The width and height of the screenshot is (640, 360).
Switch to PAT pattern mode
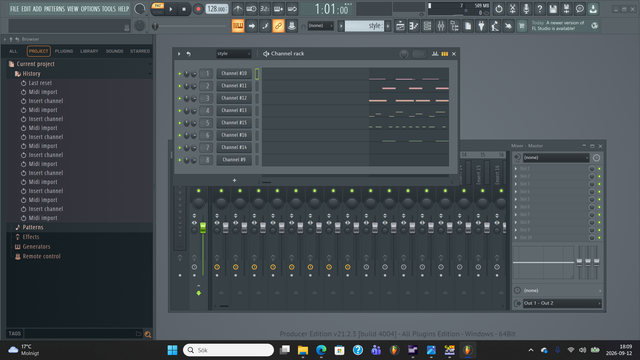157,5
